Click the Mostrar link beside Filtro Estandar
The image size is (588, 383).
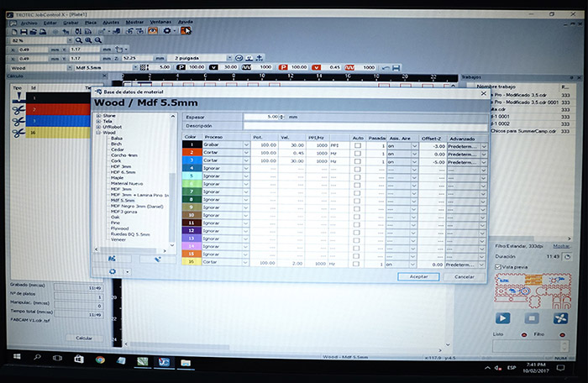tap(561, 246)
